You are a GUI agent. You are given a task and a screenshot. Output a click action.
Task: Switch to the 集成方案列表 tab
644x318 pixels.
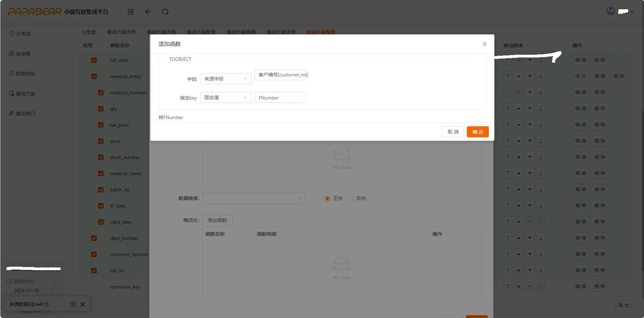click(121, 32)
